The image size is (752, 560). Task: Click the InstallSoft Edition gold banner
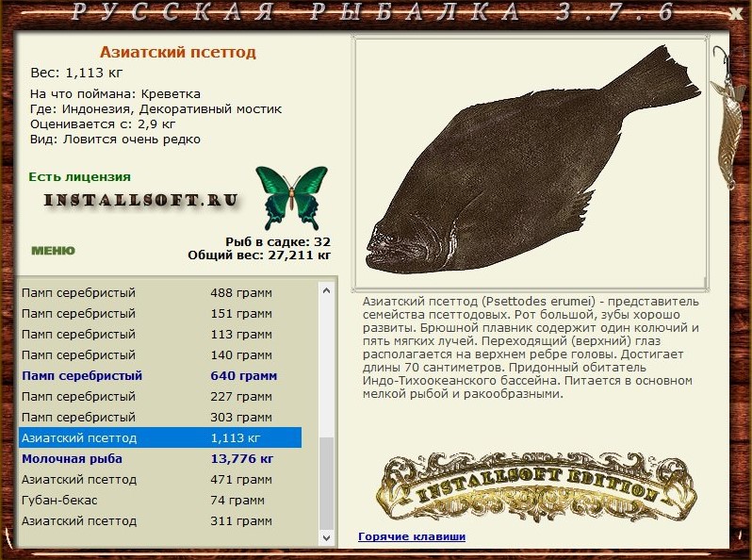[535, 488]
